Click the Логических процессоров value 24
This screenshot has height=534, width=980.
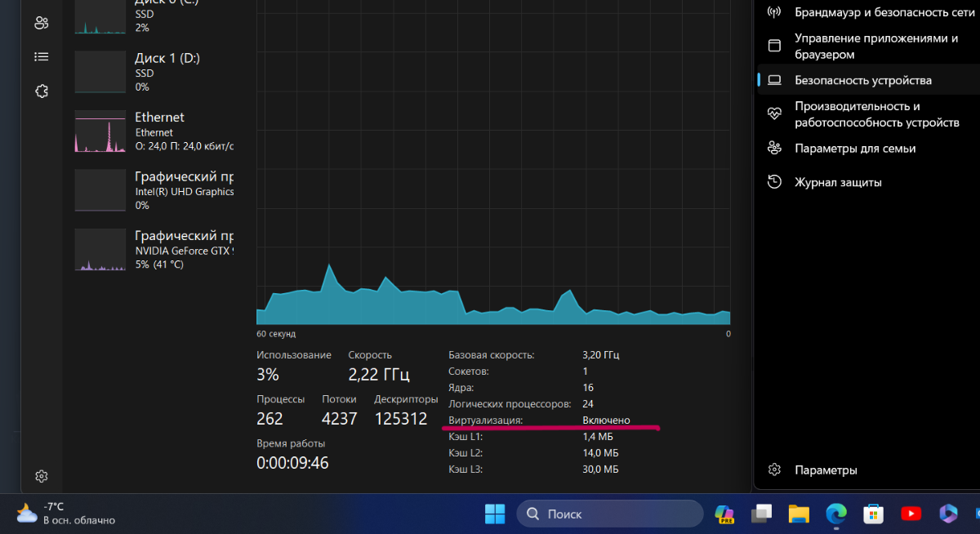tap(588, 403)
